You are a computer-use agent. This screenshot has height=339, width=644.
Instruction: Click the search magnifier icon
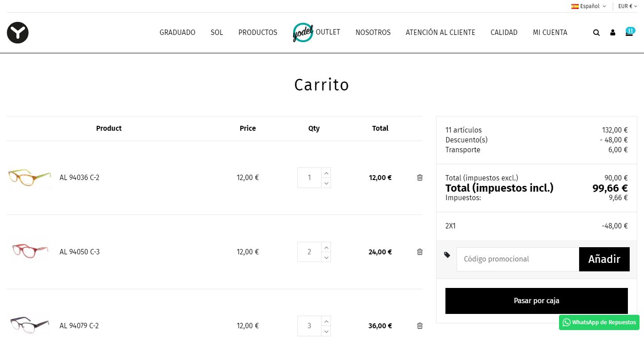[x=596, y=33]
